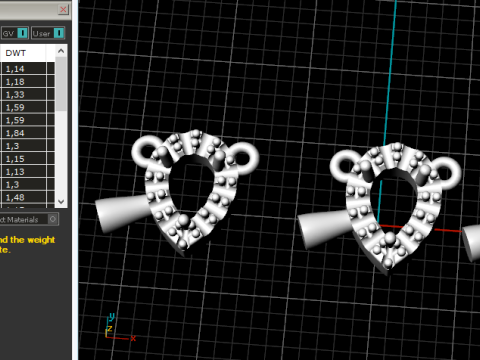Viewport: 480px width, 360px height.
Task: Select the 1,13 DWT cell
Action: 23,172
